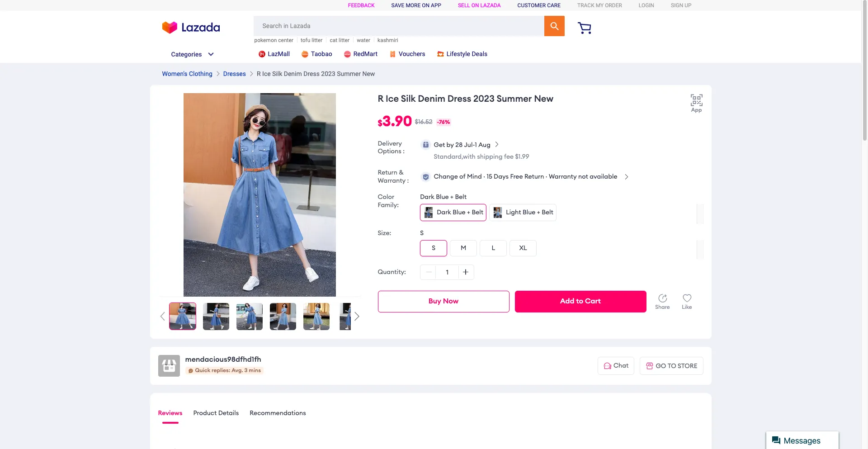Click the return warranty shield icon
The image size is (868, 449).
tap(425, 177)
